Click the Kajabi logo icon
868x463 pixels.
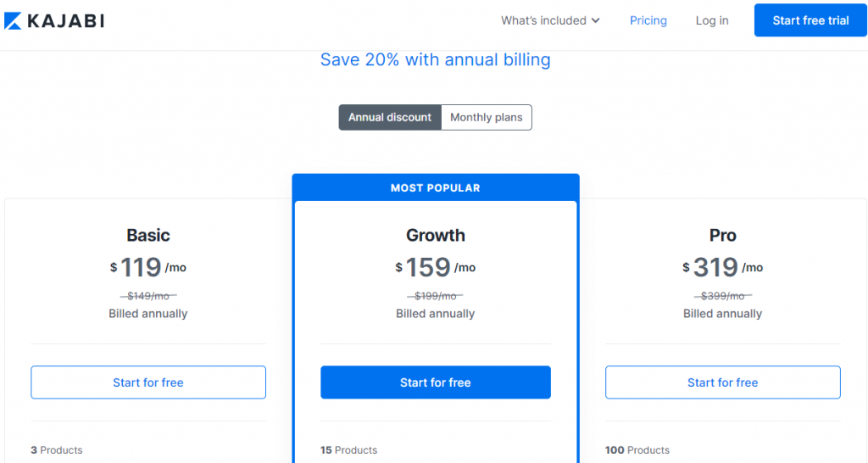[13, 20]
